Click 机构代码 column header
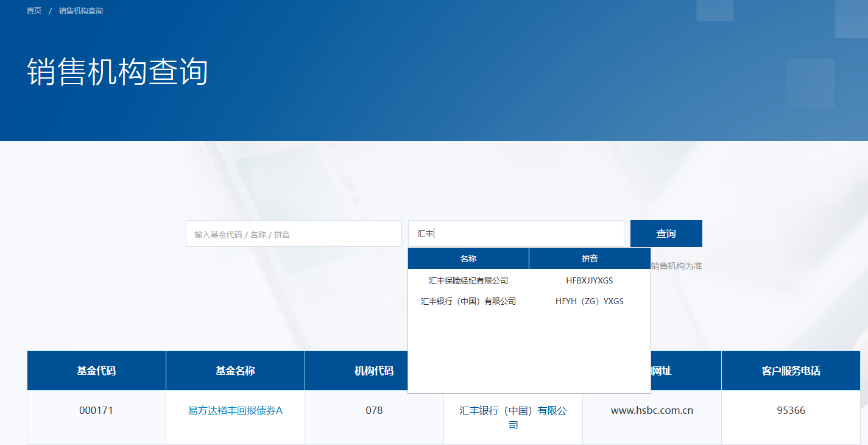The image size is (868, 445). pyautogui.click(x=374, y=371)
